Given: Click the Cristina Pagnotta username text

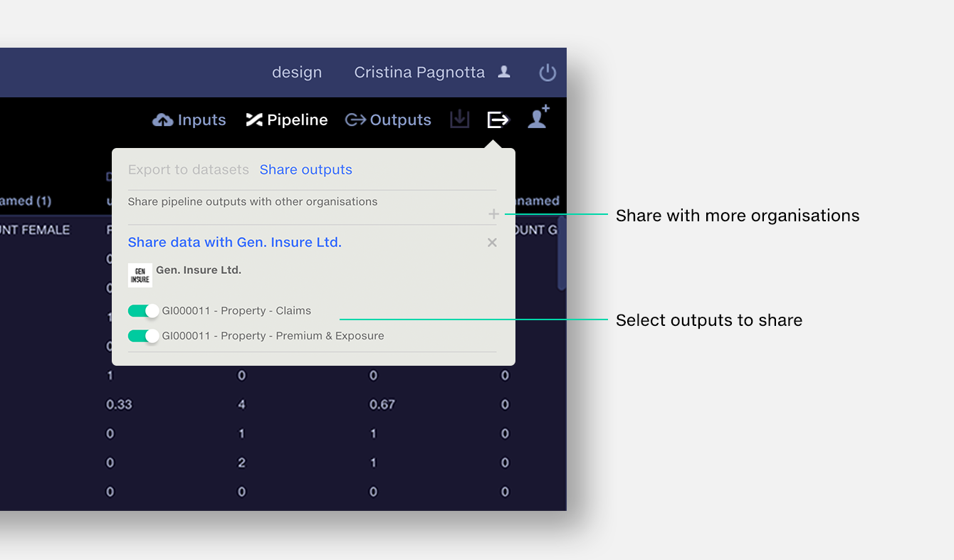Looking at the screenshot, I should [419, 72].
